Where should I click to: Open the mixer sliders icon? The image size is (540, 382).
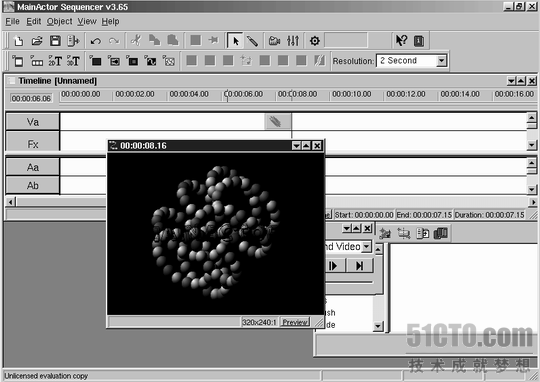click(x=293, y=41)
